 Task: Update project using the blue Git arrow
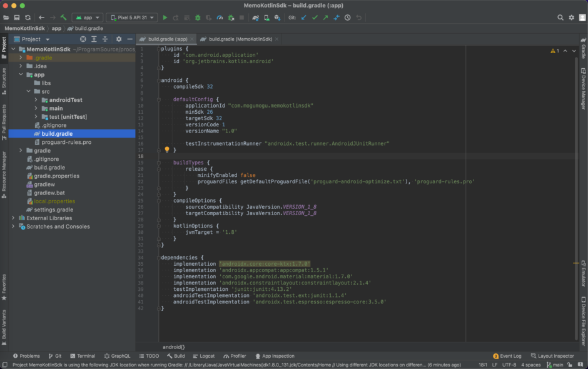click(303, 18)
